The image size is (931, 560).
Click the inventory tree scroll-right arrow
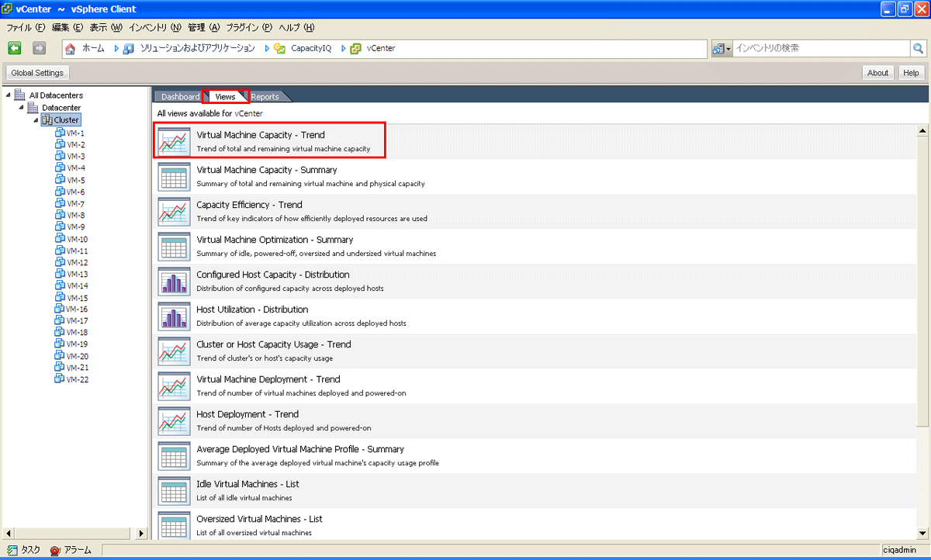(x=142, y=533)
